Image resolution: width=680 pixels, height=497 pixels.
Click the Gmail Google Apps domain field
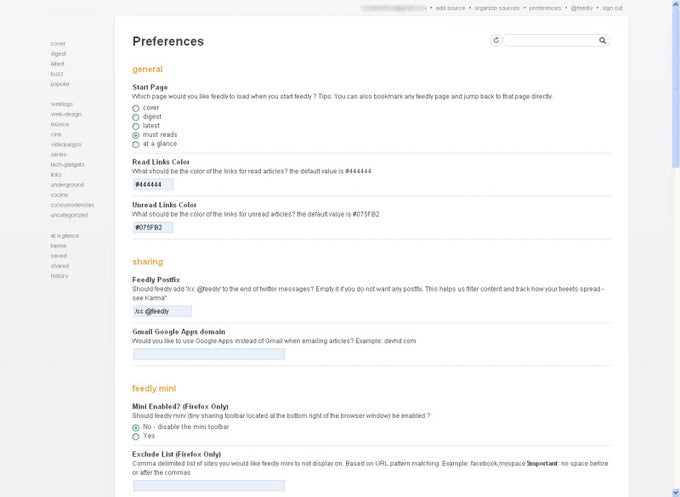coord(208,353)
